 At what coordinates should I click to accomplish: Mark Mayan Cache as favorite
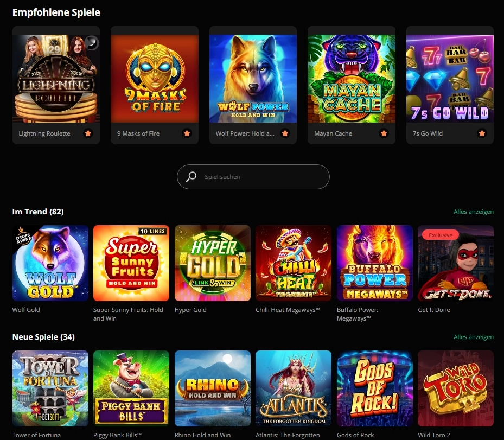click(x=384, y=133)
